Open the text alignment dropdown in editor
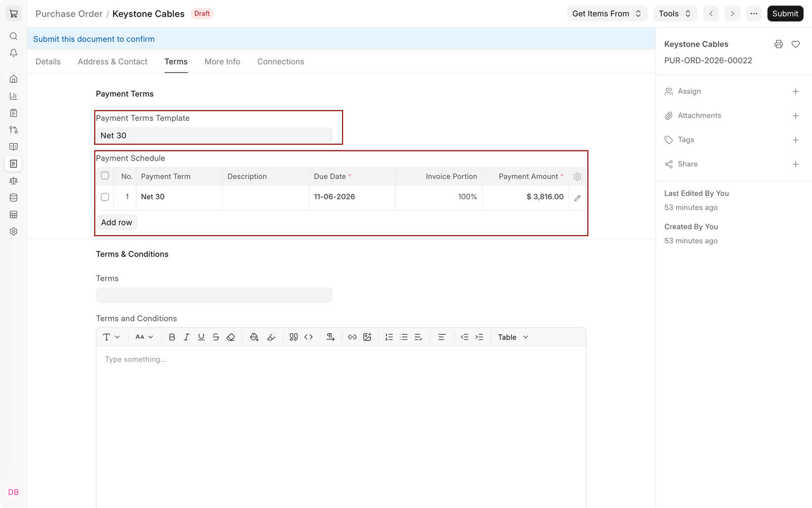Screen dimensions: 812x508 tap(442, 337)
